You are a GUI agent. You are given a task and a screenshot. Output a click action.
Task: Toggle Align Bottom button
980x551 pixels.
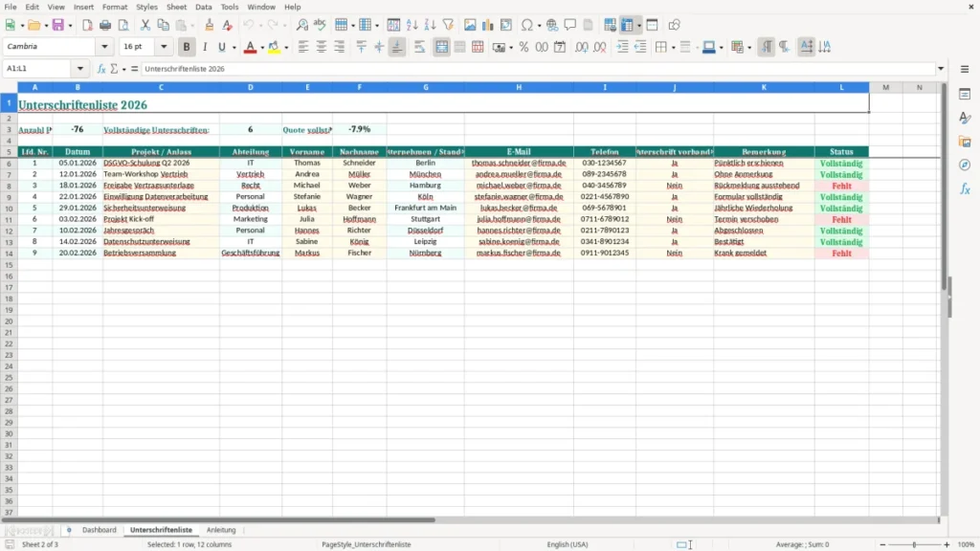point(397,47)
